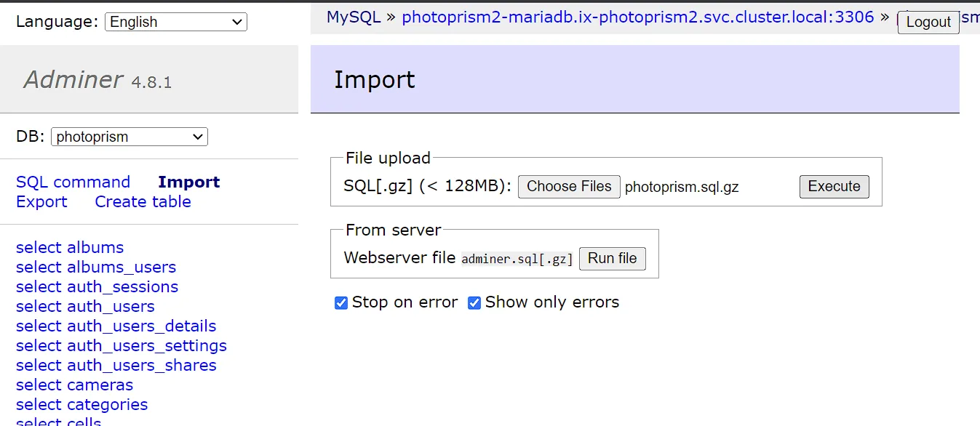Change database from photoprism dropdown
This screenshot has height=426, width=980.
coord(129,136)
